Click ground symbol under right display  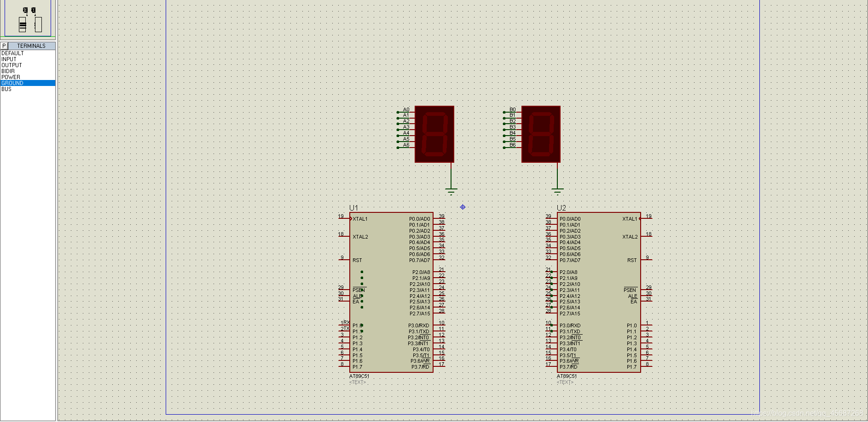557,191
